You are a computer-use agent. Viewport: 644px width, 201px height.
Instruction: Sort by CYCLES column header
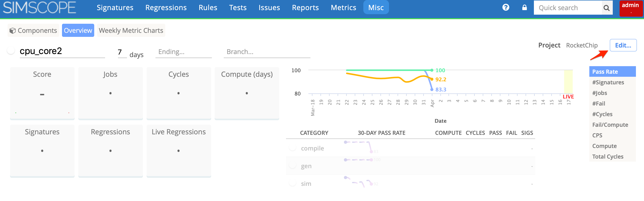click(475, 133)
